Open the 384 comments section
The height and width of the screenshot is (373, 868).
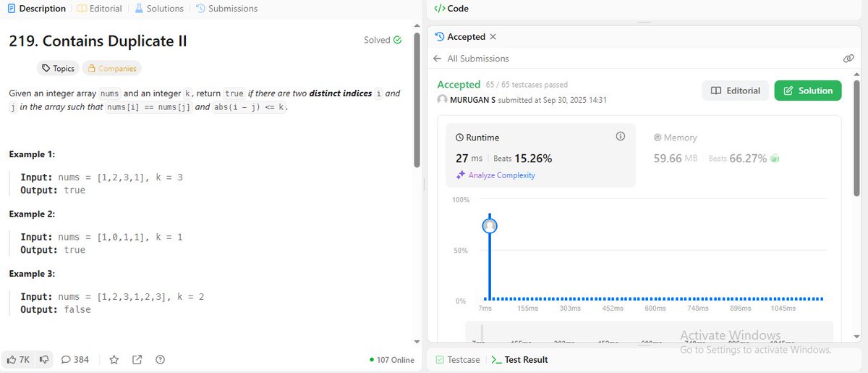point(75,359)
